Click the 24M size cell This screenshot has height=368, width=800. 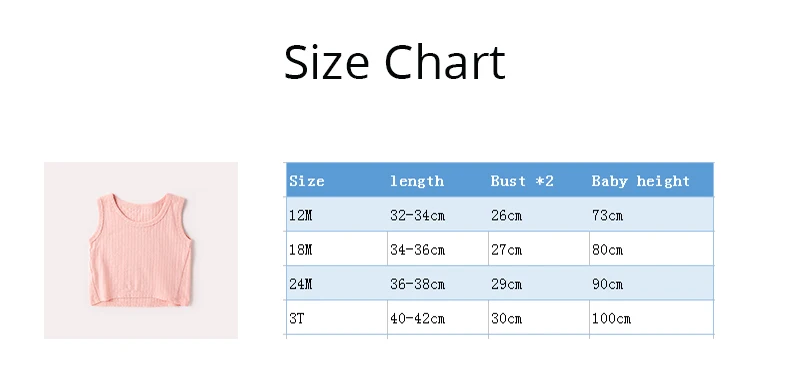(x=337, y=283)
